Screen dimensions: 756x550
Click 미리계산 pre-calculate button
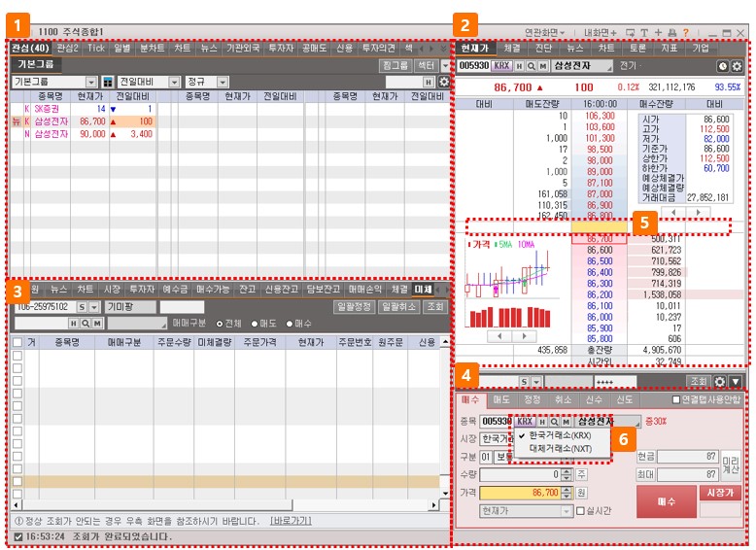(x=731, y=464)
